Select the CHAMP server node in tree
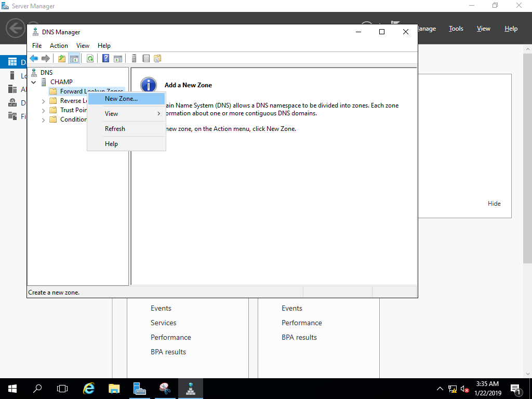The image size is (532, 399). click(61, 82)
